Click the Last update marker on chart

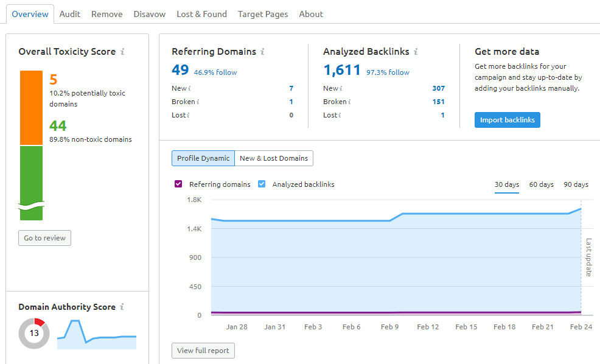coord(588,257)
